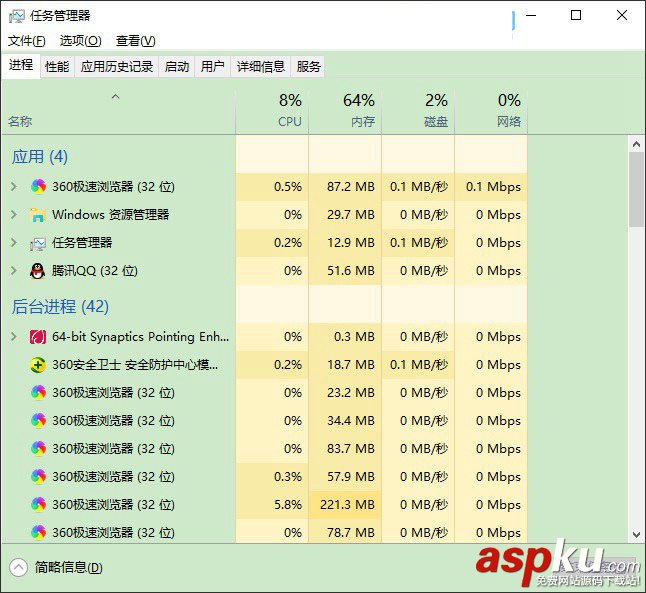Viewport: 646px width, 593px height.
Task: Click the 0.3 MB memory cell
Action: coord(345,337)
